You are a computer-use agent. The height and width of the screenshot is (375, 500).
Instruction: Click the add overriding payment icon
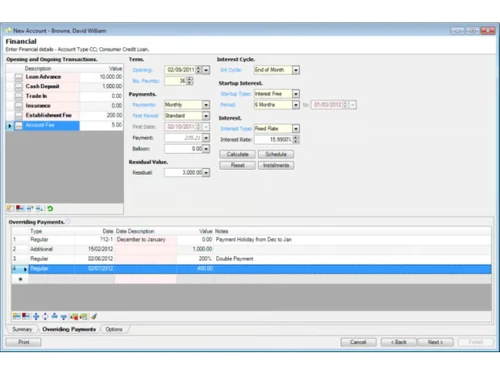tap(16, 316)
